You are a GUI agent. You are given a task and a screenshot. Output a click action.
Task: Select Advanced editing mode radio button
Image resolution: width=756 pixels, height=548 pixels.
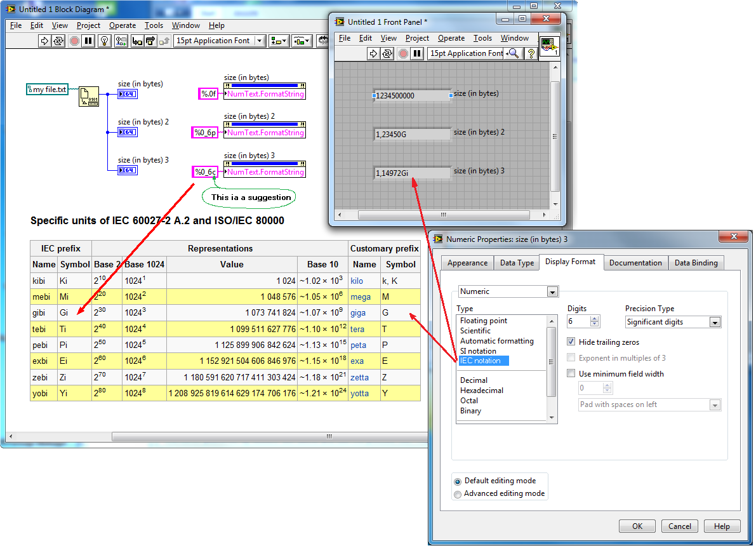pos(458,494)
